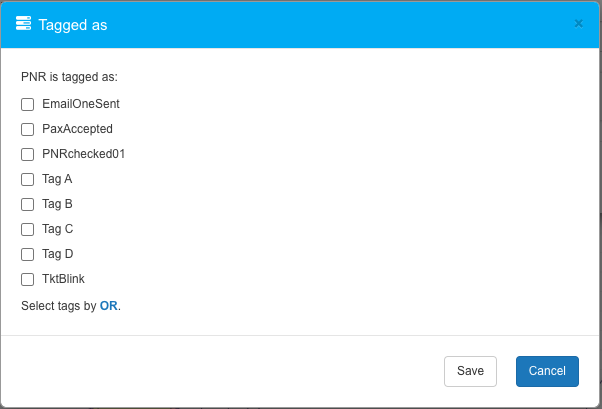Enable the EmailOneSent checkbox
602x409 pixels.
[x=28, y=104]
